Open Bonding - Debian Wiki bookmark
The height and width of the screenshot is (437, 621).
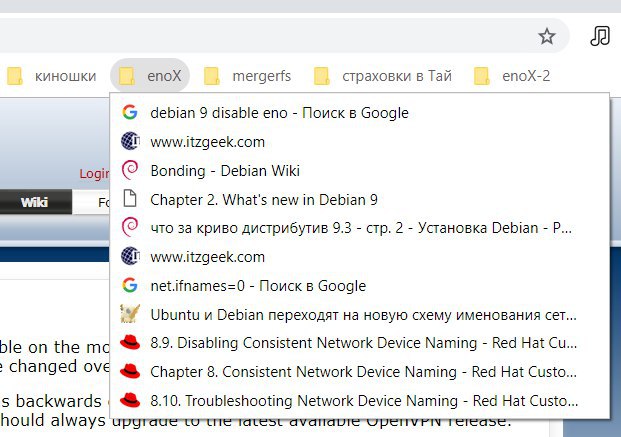[x=360, y=171]
